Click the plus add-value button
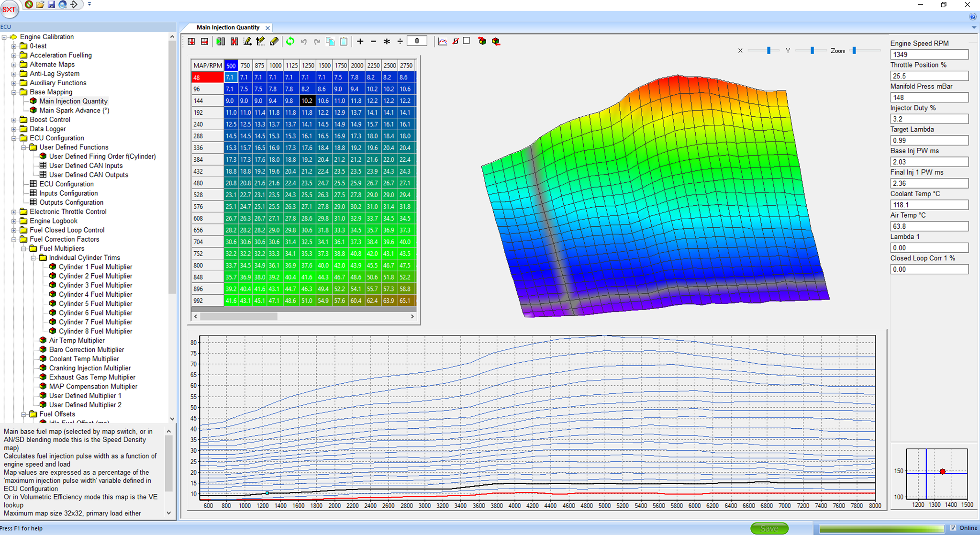The width and height of the screenshot is (980, 535). coord(360,42)
